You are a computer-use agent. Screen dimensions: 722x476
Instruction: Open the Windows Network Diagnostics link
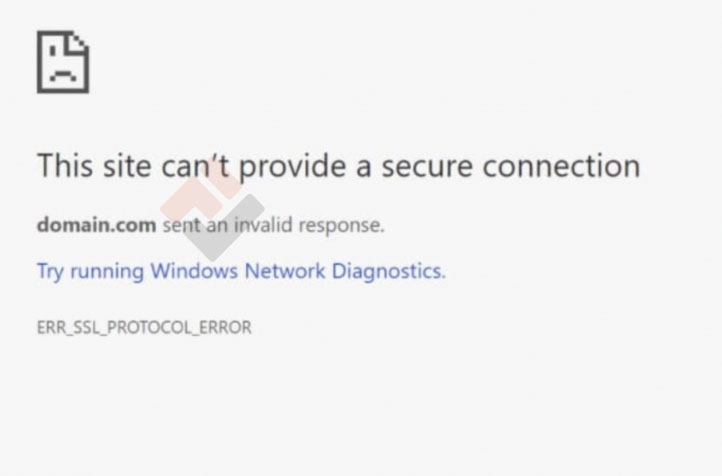241,271
